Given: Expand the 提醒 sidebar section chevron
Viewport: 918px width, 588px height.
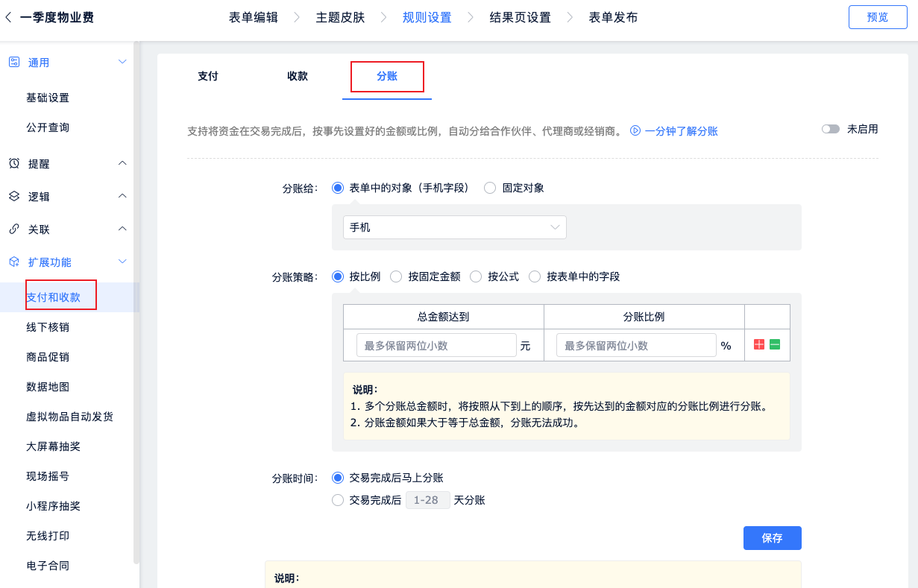Looking at the screenshot, I should pyautogui.click(x=123, y=163).
